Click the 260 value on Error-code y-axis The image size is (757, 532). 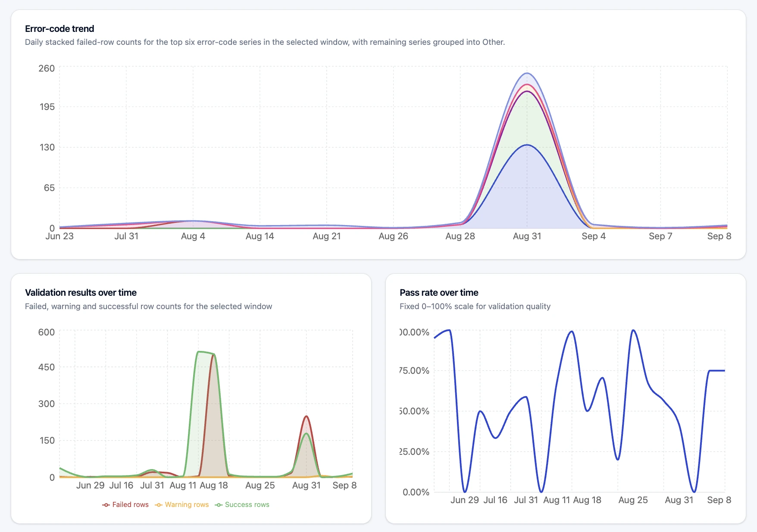tap(47, 69)
